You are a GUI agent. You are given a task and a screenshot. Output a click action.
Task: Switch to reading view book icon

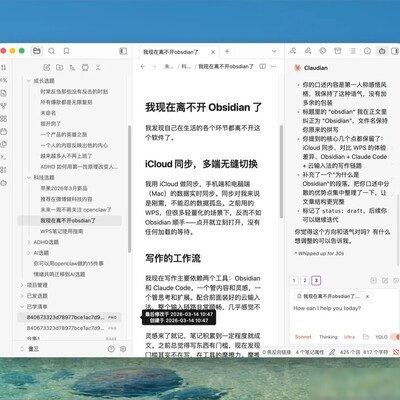[x=263, y=66]
